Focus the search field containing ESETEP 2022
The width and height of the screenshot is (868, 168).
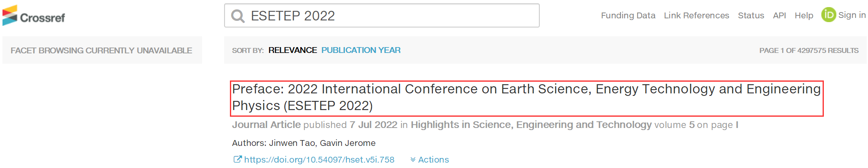pos(382,16)
